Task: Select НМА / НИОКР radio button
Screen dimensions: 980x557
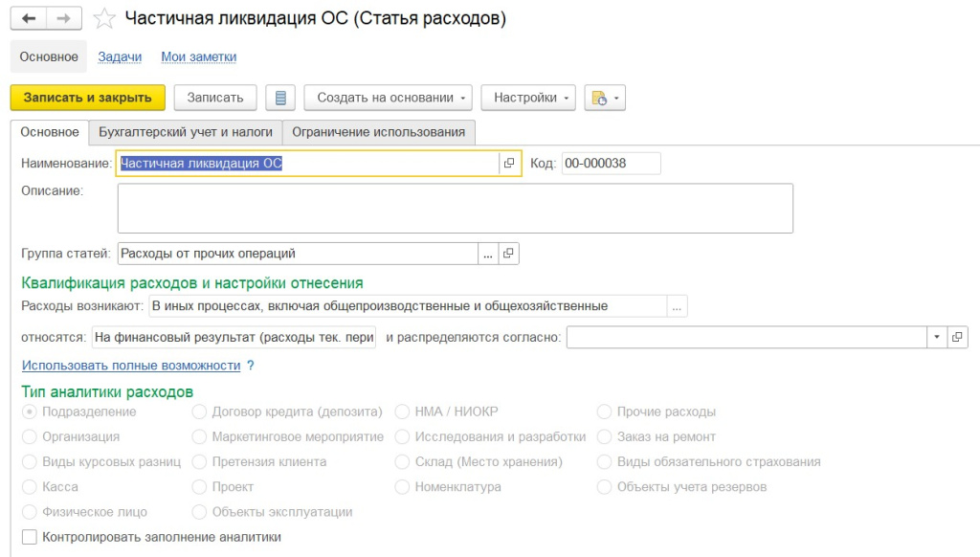Action: pyautogui.click(x=403, y=412)
